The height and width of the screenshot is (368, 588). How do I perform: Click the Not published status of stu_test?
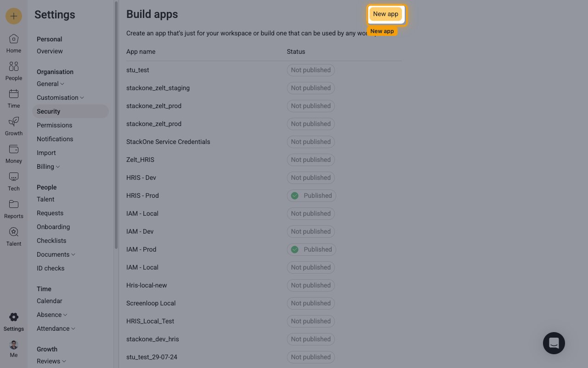[x=311, y=70]
